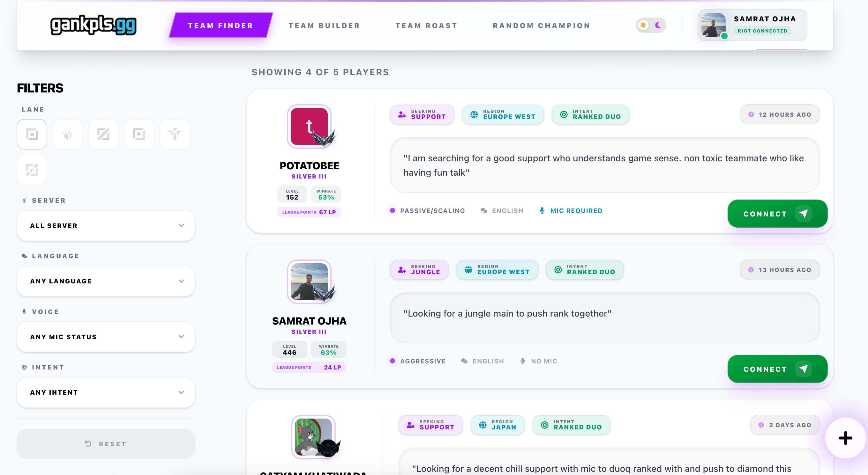Screen dimensions: 868x475
Task: Select the Fill lane filter icon
Action: click(x=32, y=170)
